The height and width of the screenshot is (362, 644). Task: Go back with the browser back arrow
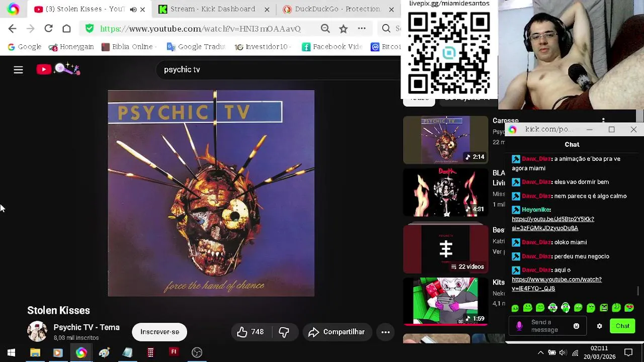point(13,29)
